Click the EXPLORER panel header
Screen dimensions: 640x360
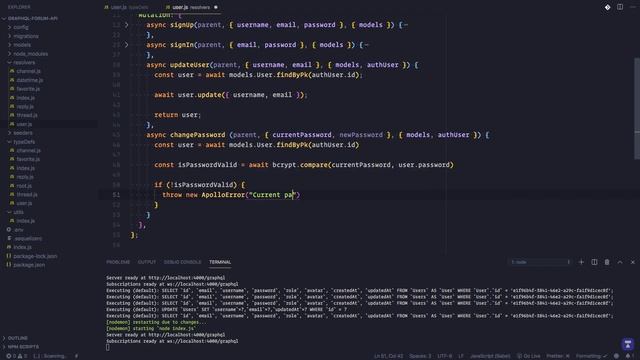19,7
